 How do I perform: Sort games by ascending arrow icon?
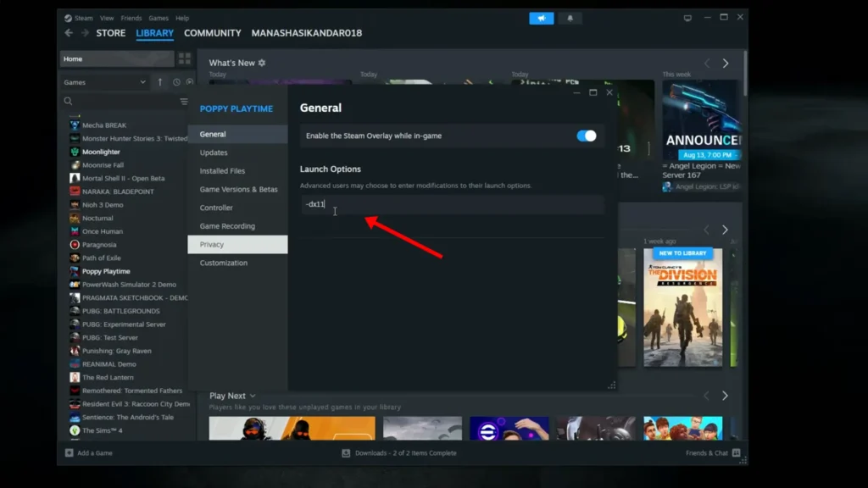point(160,82)
